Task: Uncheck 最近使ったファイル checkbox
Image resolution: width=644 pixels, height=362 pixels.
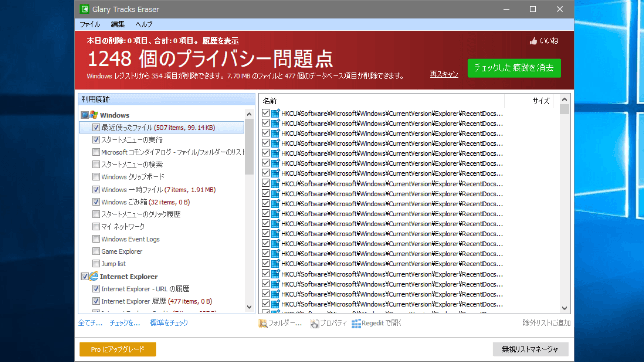Action: coord(96,127)
